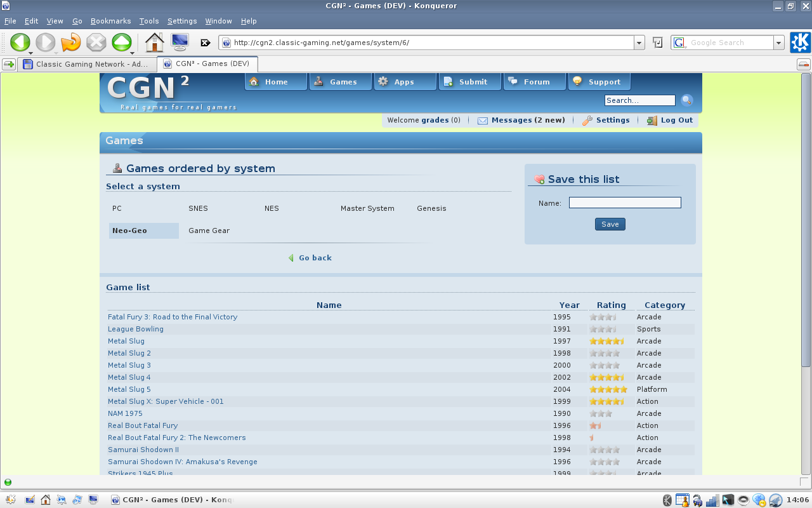Select the Genesis system
The height and width of the screenshot is (508, 812).
pyautogui.click(x=431, y=208)
